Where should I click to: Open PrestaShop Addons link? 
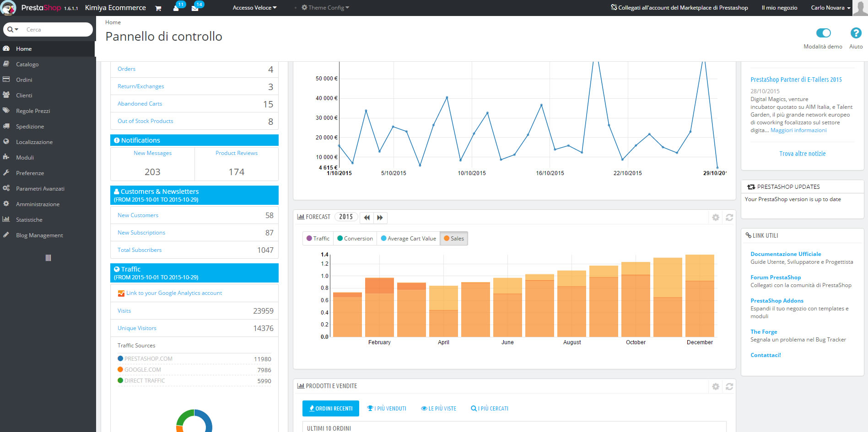click(777, 301)
